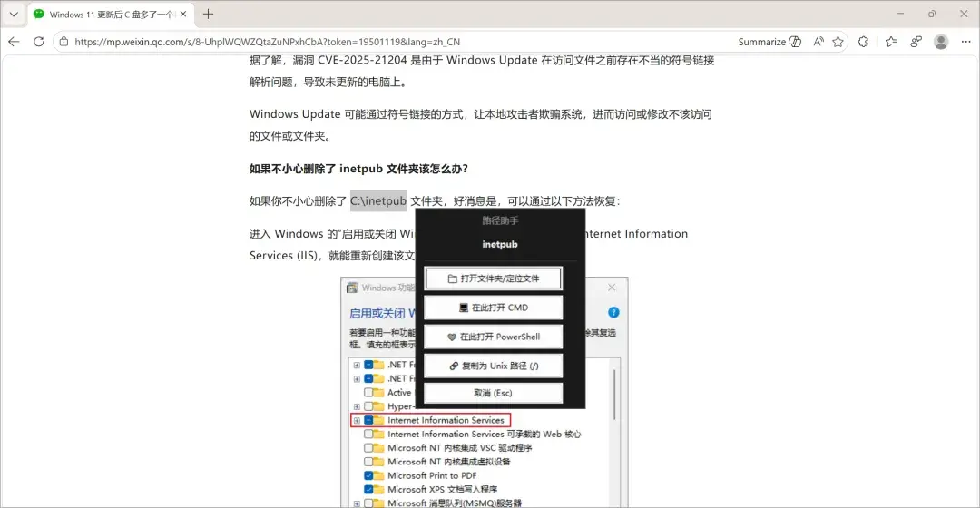This screenshot has height=508, width=980.
Task: Uncheck Microsoft Print to PDF
Action: pyautogui.click(x=368, y=475)
